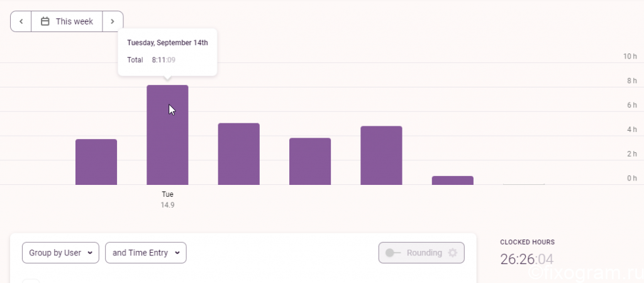Image resolution: width=644 pixels, height=283 pixels.
Task: Click the calendar icon beside This week
Action: coord(45,21)
